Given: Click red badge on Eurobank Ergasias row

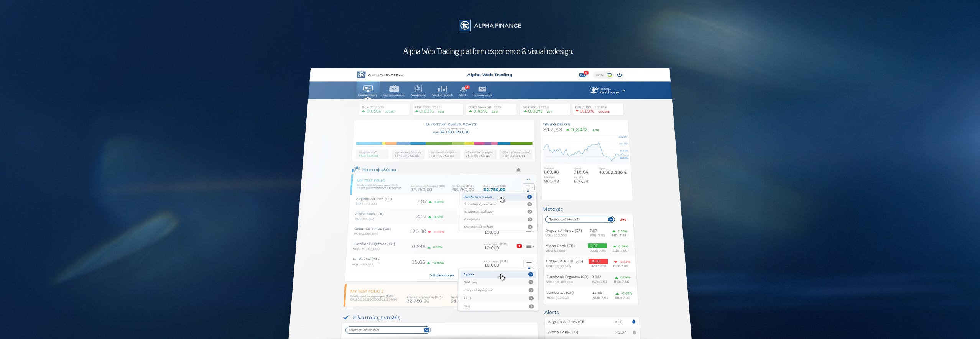Looking at the screenshot, I should 519,246.
